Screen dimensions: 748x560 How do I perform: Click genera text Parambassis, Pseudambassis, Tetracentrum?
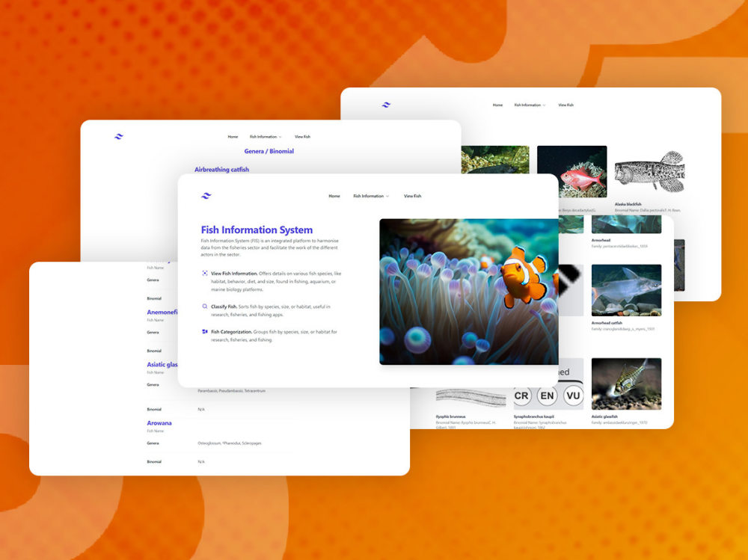[x=231, y=391]
